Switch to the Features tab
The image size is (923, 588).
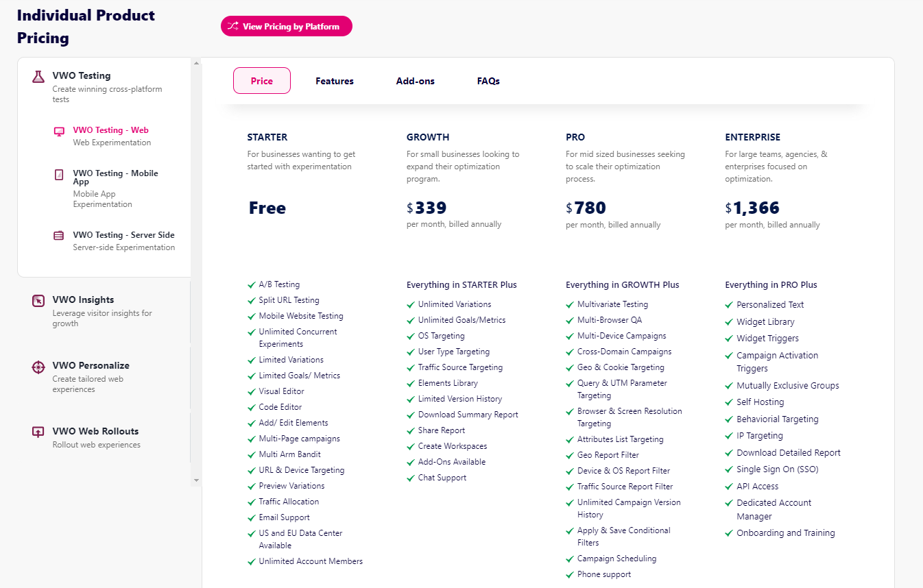[335, 81]
